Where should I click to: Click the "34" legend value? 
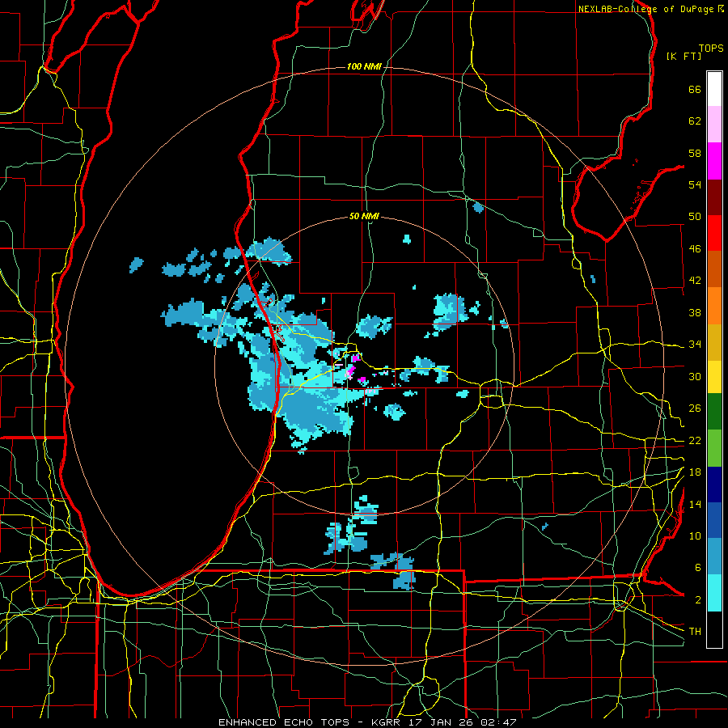click(695, 345)
